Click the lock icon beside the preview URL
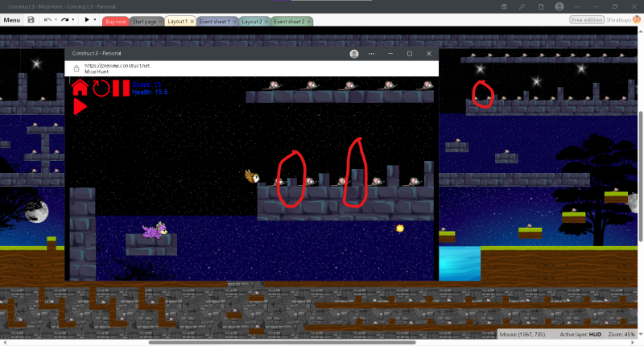This screenshot has width=644, height=346. click(76, 68)
